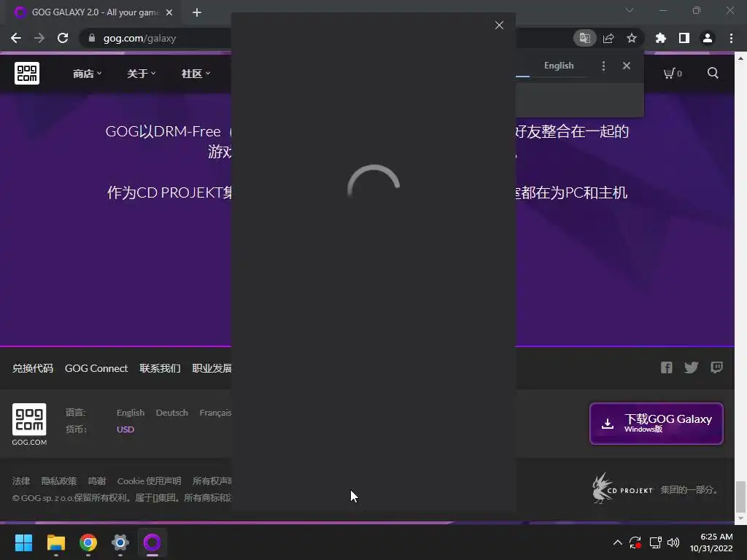
Task: Open GOG Facebook page icon
Action: [667, 367]
